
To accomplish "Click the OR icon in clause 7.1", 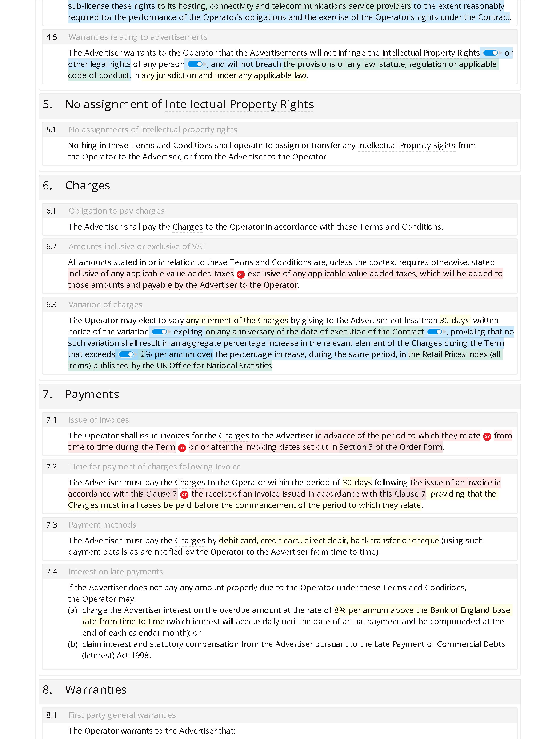I will (x=487, y=436).
